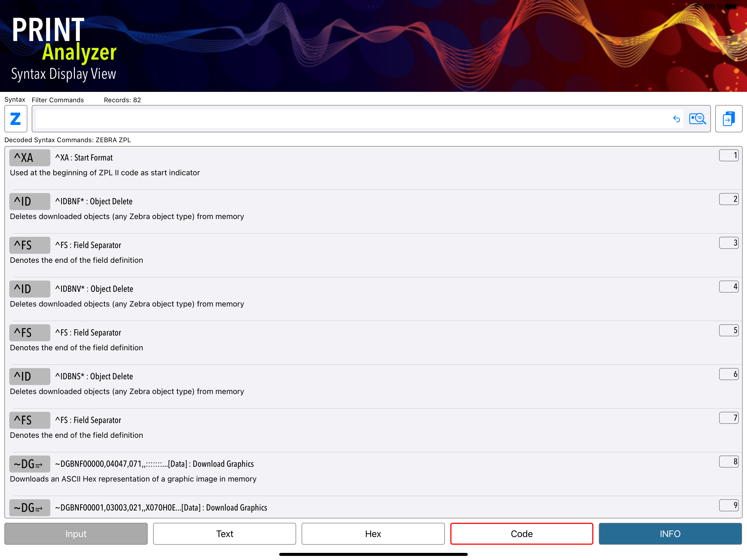Tap the ^FS badge in row 3

coord(30,245)
